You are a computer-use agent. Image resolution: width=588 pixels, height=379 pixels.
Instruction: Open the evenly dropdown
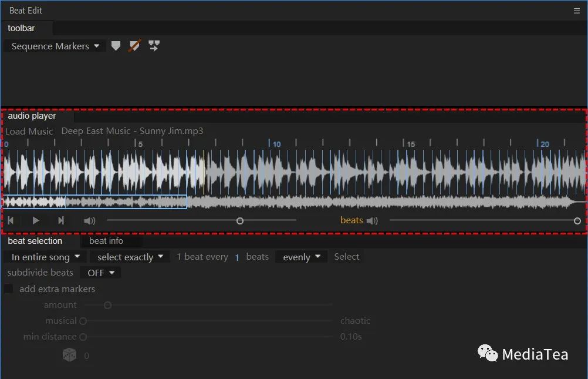pos(302,257)
